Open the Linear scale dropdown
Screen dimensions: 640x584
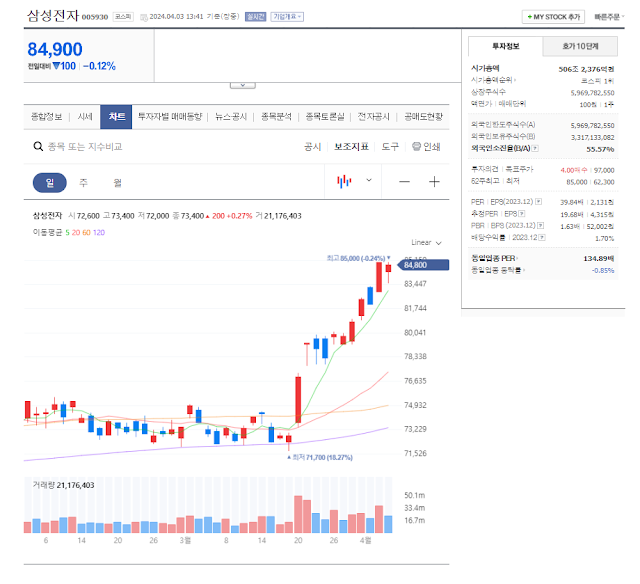pyautogui.click(x=426, y=243)
